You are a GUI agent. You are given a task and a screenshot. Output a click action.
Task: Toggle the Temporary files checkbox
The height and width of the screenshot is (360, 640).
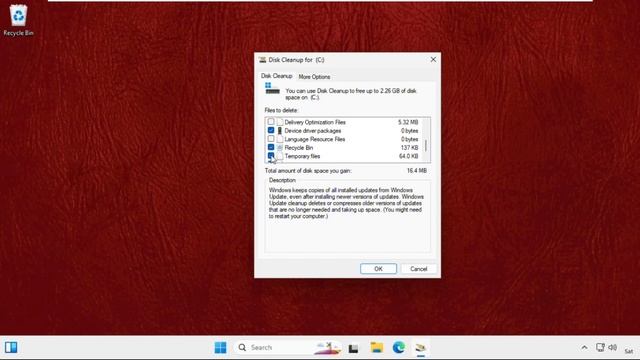[x=271, y=156]
